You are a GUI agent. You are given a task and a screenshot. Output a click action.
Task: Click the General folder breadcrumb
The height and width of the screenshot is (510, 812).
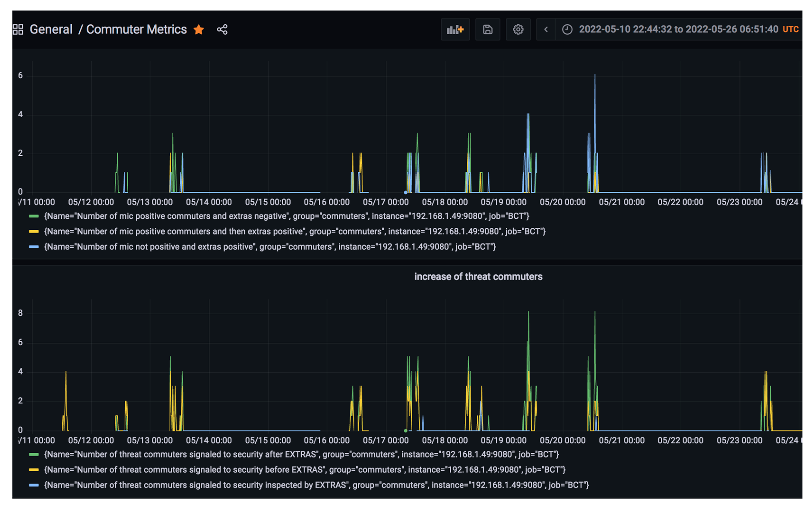coord(51,29)
